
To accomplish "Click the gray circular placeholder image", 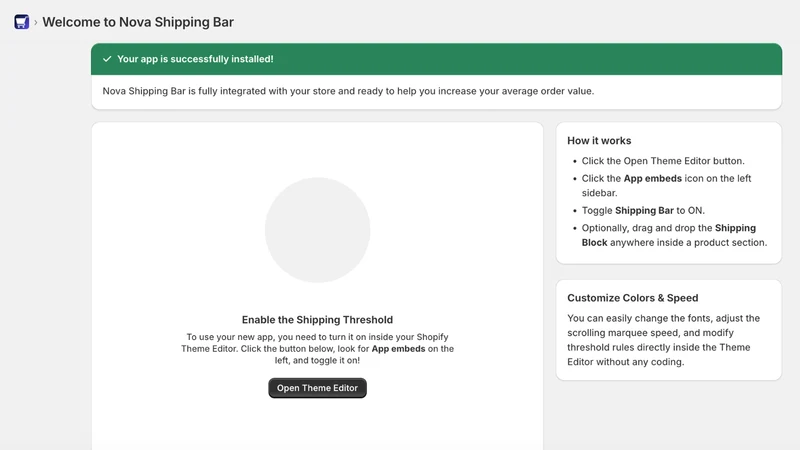I will tap(317, 230).
